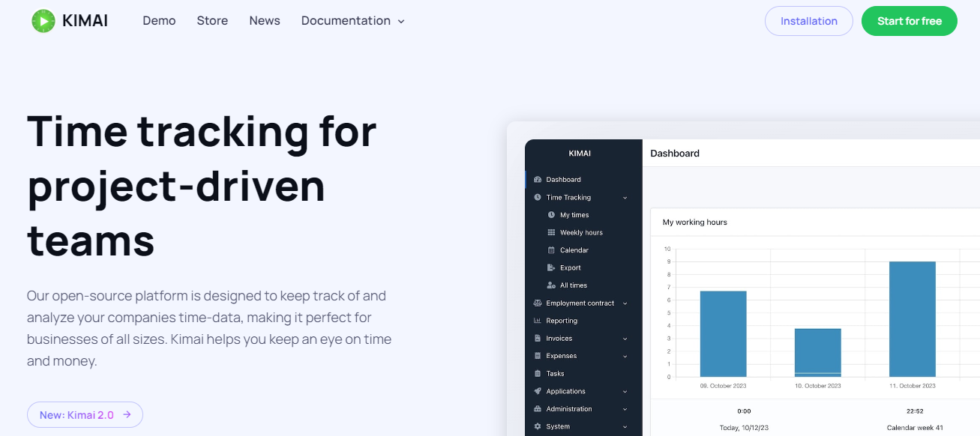Go to the Store page
980x436 pixels.
point(212,21)
